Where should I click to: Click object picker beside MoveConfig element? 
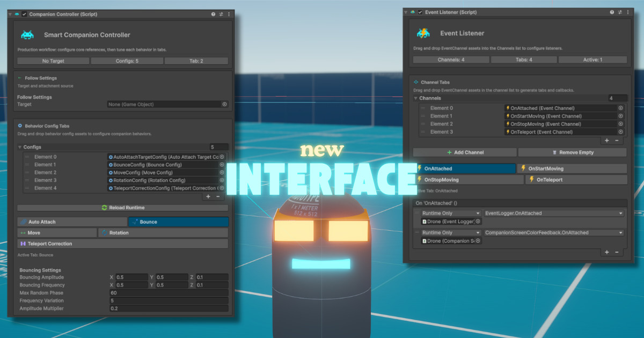pyautogui.click(x=222, y=173)
